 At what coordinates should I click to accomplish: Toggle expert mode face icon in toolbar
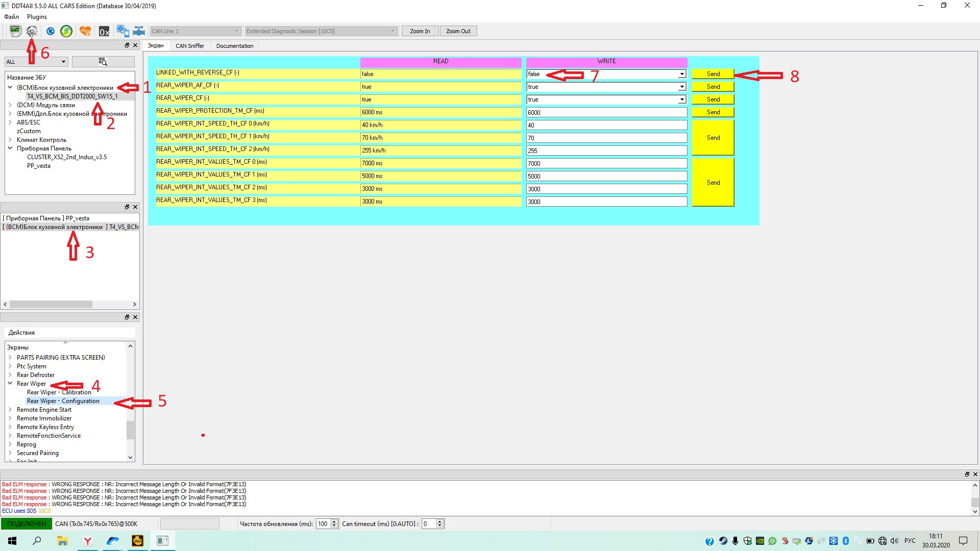[x=32, y=31]
